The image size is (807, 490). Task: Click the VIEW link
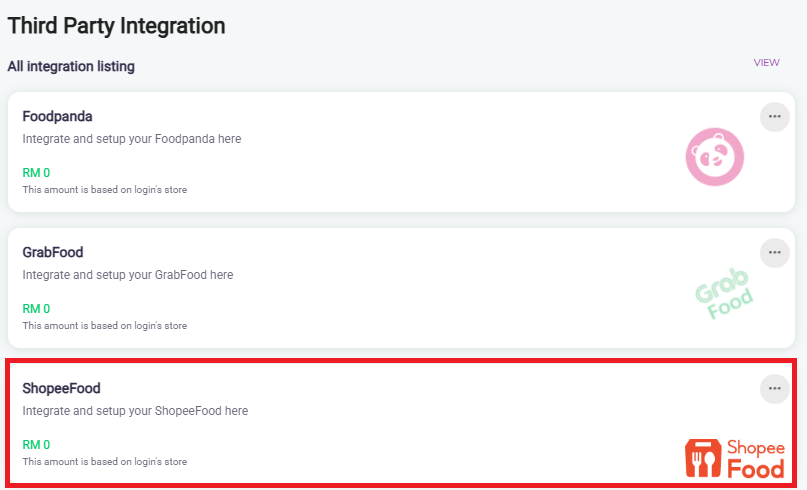coord(766,63)
